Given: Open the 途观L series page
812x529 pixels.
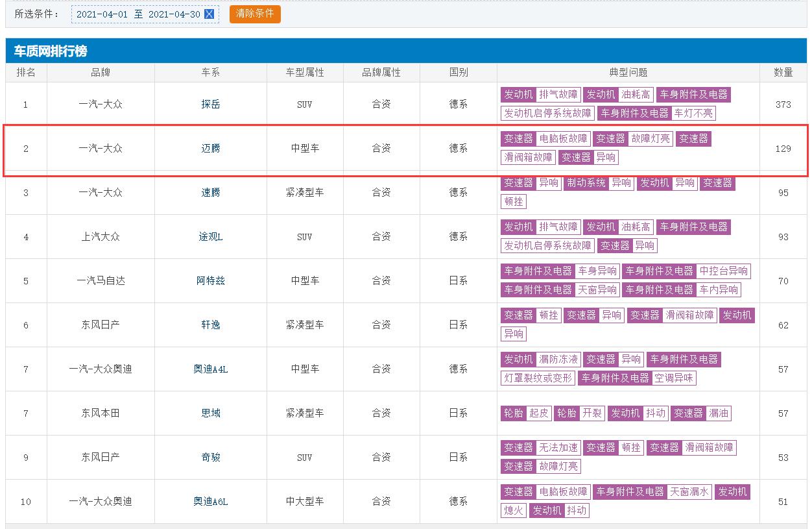Looking at the screenshot, I should pyautogui.click(x=210, y=237).
